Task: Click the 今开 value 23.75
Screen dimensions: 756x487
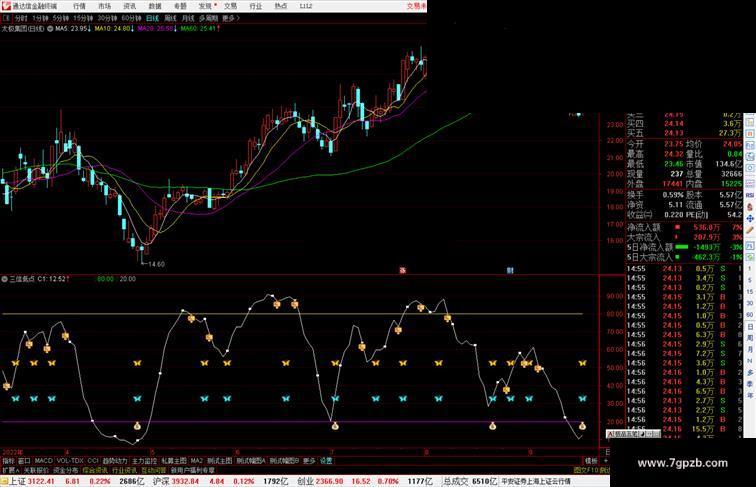Action: pyautogui.click(x=674, y=144)
